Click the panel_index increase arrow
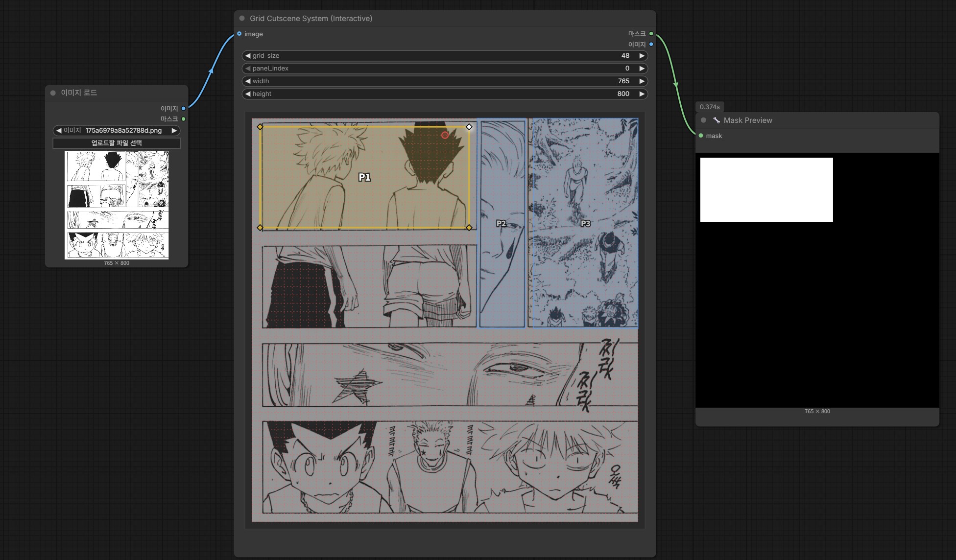Image resolution: width=956 pixels, height=560 pixels. [642, 69]
